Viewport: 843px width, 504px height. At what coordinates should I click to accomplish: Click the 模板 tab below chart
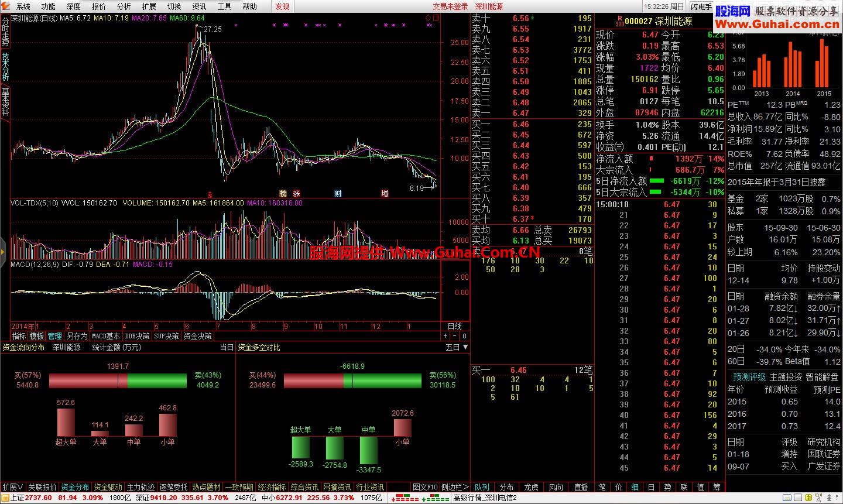(x=37, y=336)
